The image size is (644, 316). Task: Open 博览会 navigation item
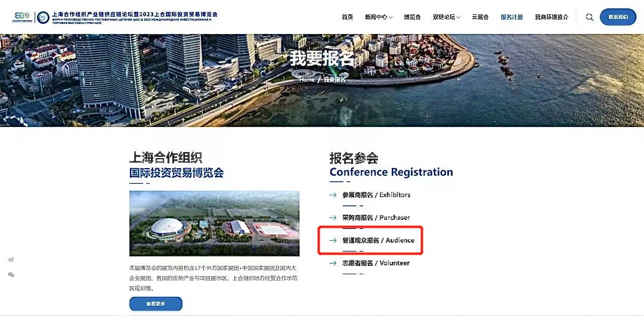pyautogui.click(x=413, y=17)
